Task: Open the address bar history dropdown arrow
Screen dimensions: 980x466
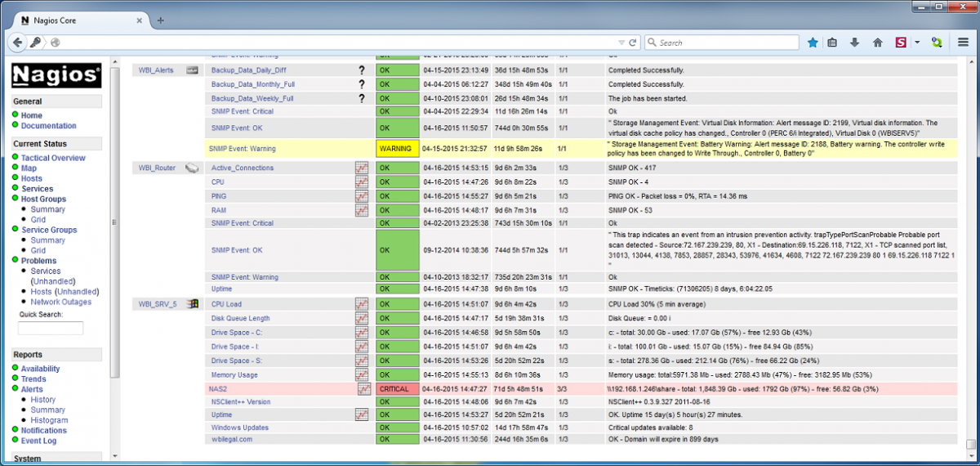Action: (x=620, y=43)
